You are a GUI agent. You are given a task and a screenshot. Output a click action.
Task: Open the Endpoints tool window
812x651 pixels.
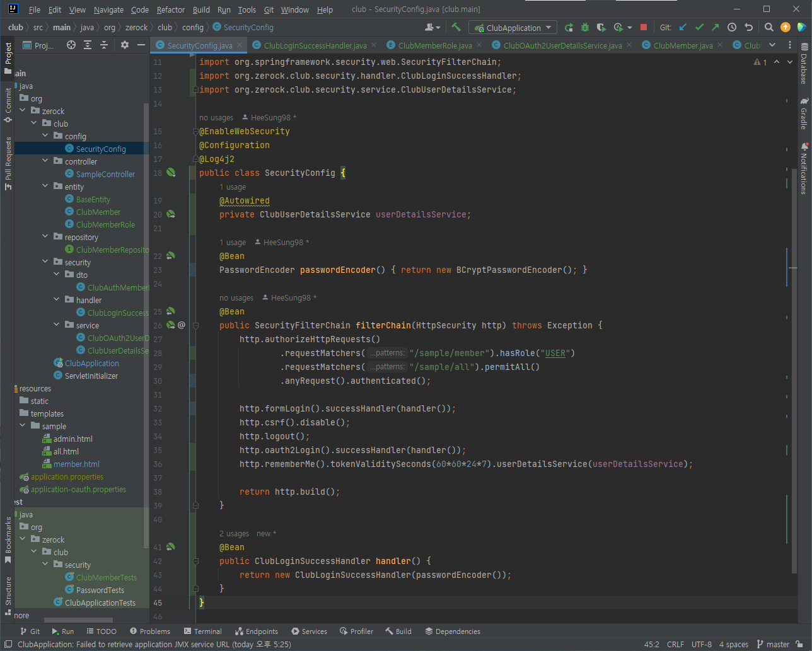[x=257, y=631]
